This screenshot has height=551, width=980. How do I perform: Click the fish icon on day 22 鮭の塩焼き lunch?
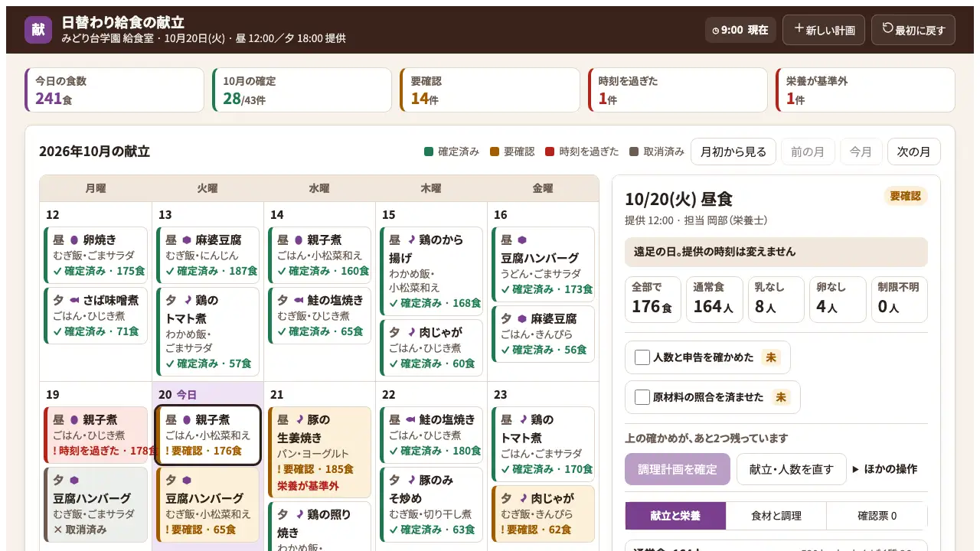[x=410, y=419]
